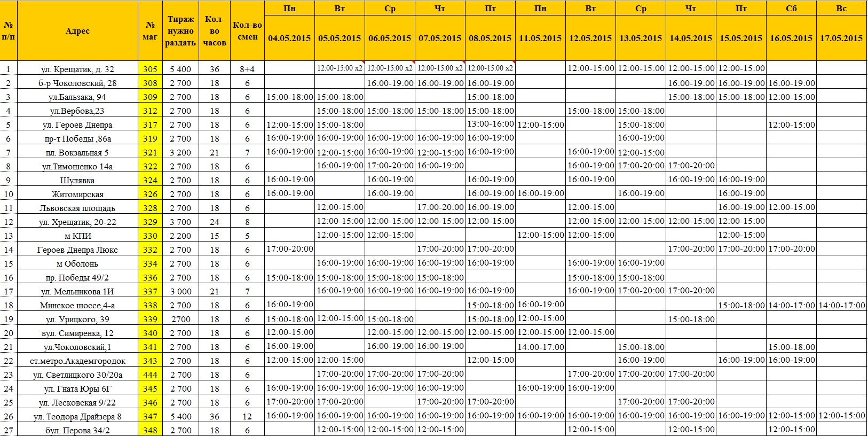Viewport: 868px width, 436px height.
Task: Click 14.05.2015 cell '15:00-18:00' in Урицкого row
Action: point(691,319)
